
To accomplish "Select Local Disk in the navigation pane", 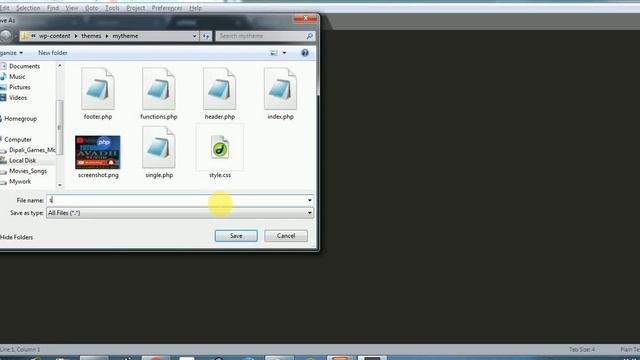I will [22, 160].
